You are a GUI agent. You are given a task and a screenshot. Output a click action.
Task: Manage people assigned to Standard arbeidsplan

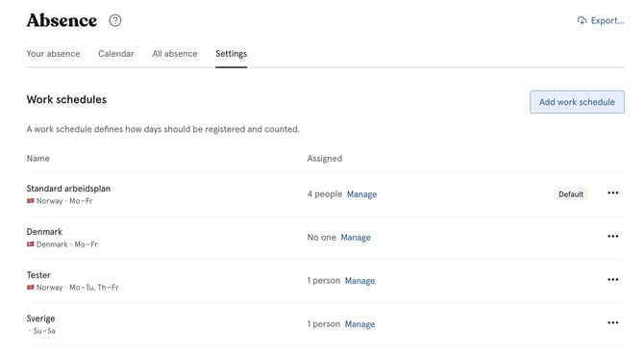coord(361,194)
